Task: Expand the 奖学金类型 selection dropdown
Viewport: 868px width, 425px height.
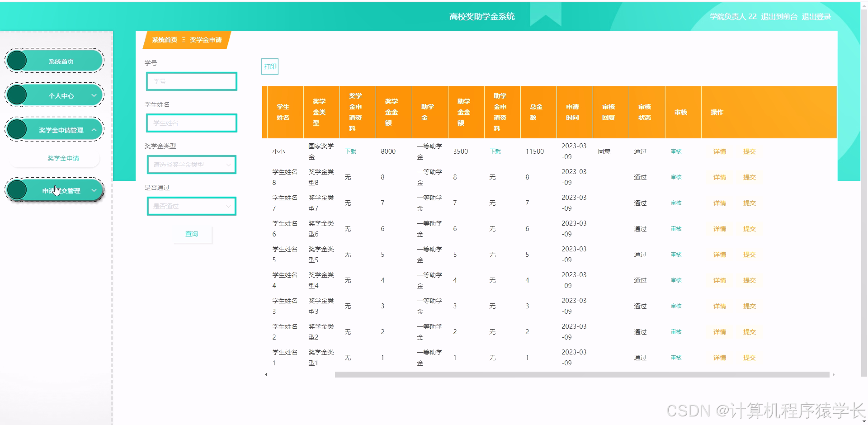Action: click(x=191, y=165)
